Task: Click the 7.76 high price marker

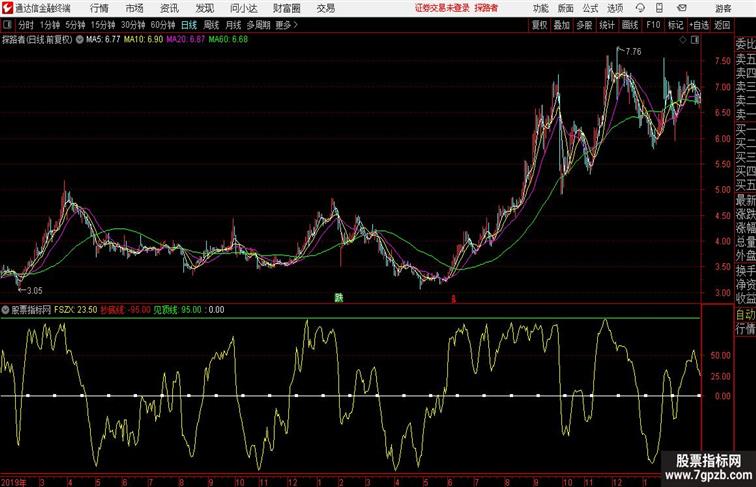Action: click(x=633, y=51)
